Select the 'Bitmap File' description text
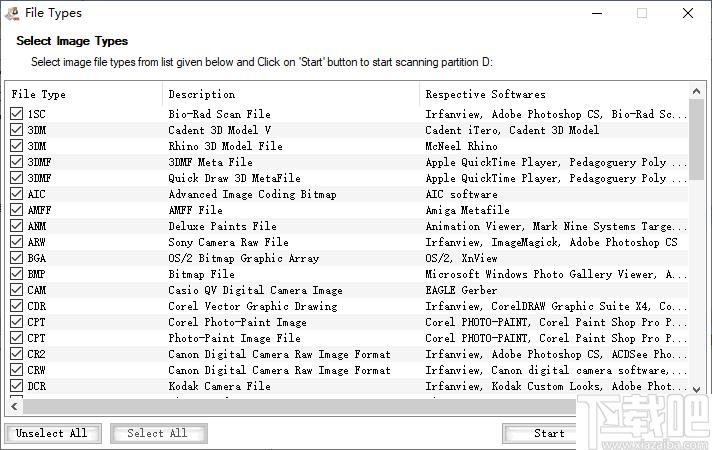This screenshot has width=712, height=450. coord(201,274)
